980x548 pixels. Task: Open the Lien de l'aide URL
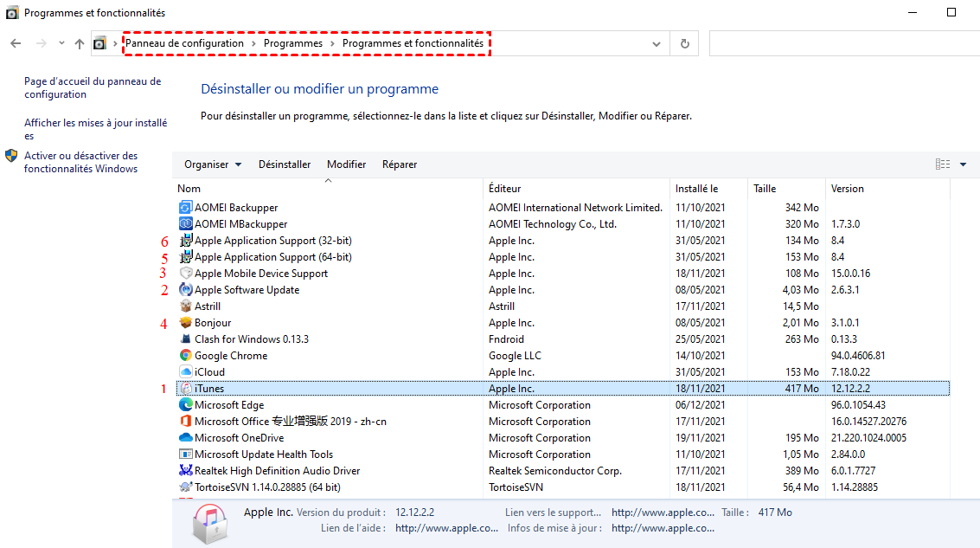(446, 528)
